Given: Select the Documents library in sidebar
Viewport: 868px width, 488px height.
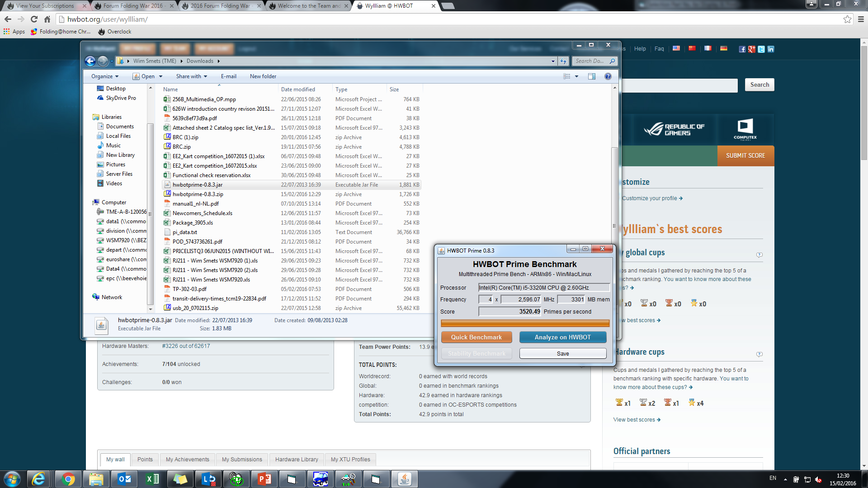Looking at the screenshot, I should coord(119,127).
